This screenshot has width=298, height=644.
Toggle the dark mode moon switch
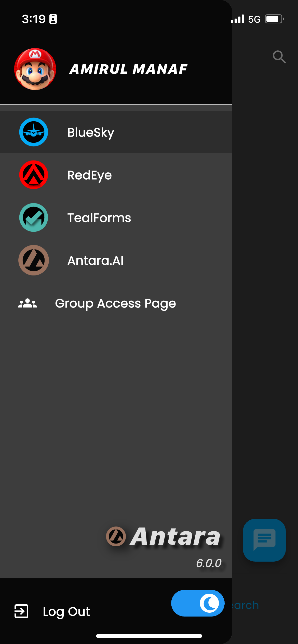point(198,603)
